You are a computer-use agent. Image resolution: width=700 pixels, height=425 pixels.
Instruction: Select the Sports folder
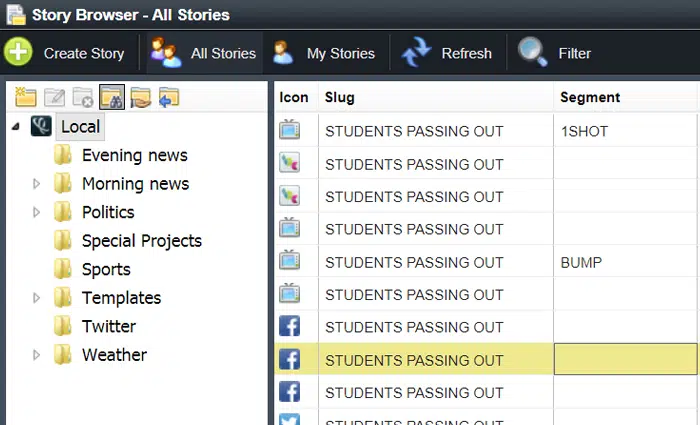pos(106,270)
